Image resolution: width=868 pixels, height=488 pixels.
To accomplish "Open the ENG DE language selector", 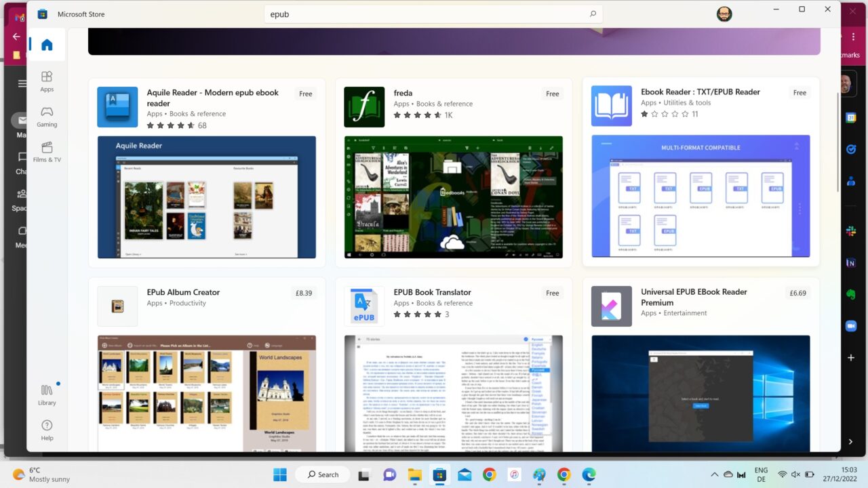I will tap(761, 474).
